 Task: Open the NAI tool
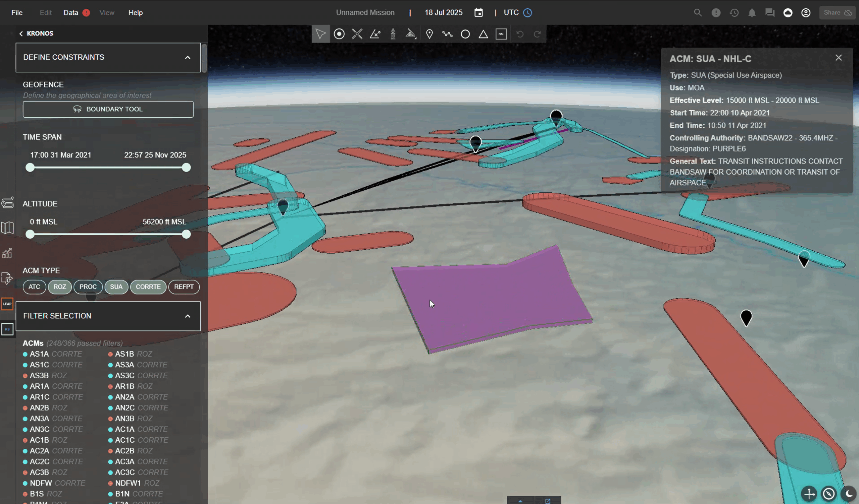(501, 34)
